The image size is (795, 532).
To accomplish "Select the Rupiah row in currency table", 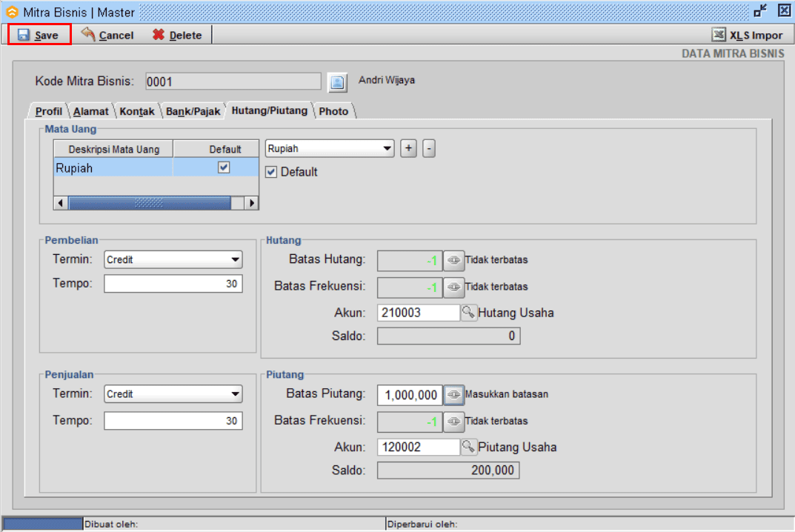I will (156, 168).
